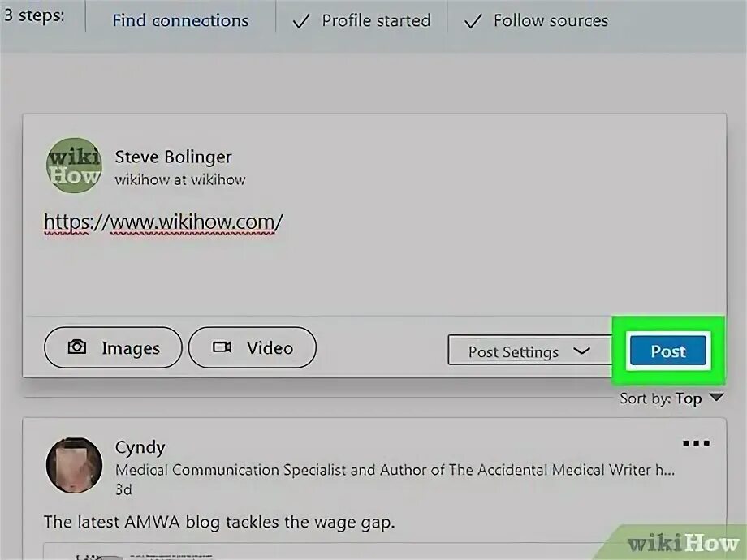The height and width of the screenshot is (560, 747).
Task: Click the wikihow.com URL in post text
Action: pos(163,222)
